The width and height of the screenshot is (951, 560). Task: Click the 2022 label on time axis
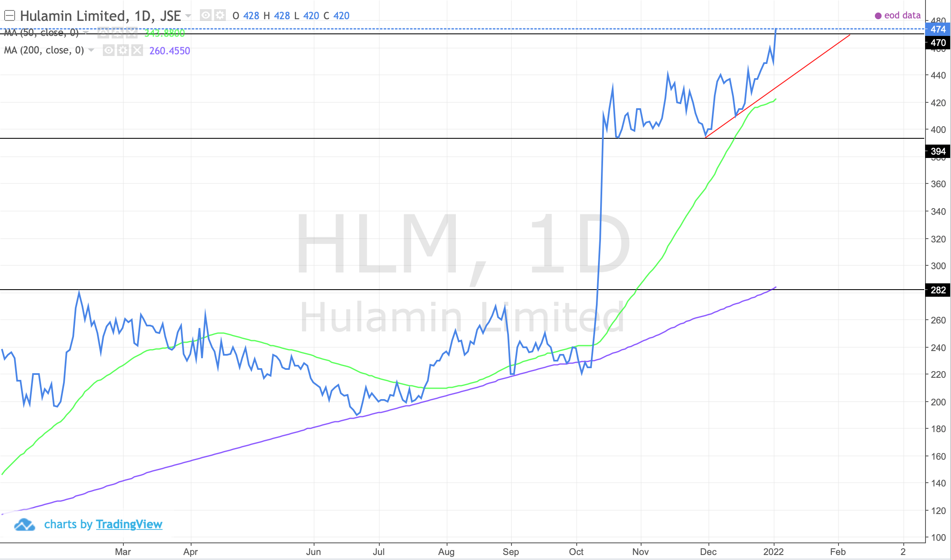click(774, 552)
